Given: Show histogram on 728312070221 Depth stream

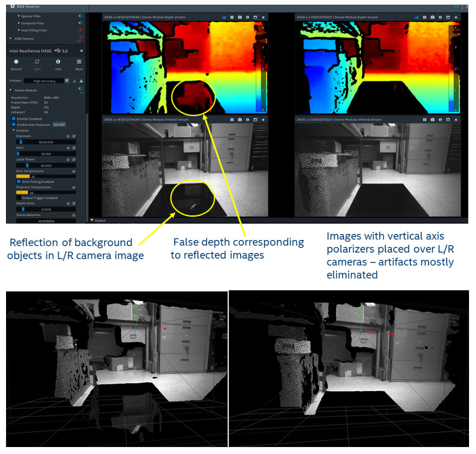Looking at the screenshot, I should click(x=417, y=17).
